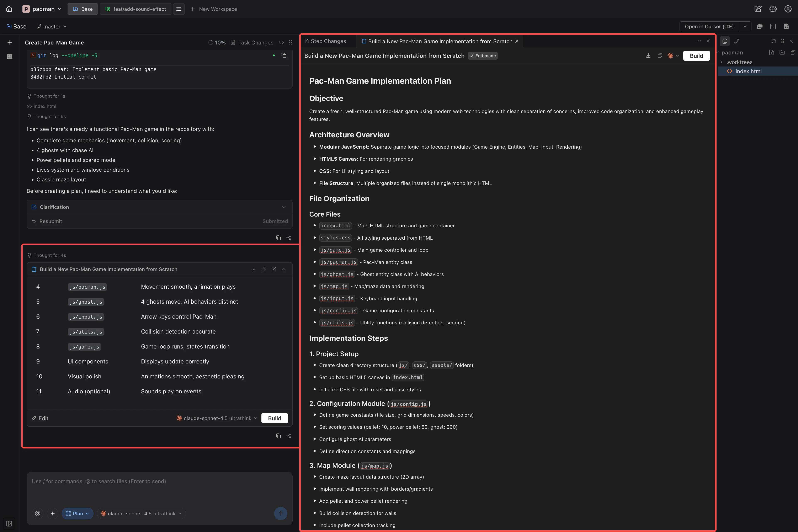Open the compose new note icon
Screen dimensions: 798x532
pos(758,9)
